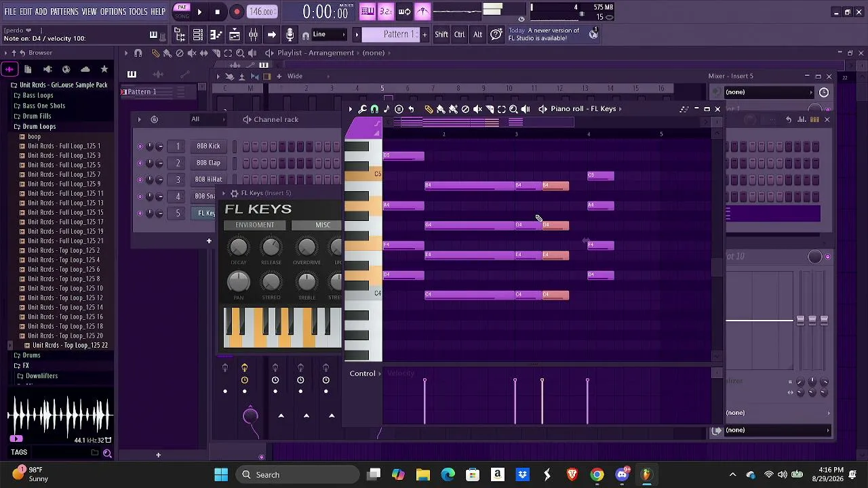This screenshot has width=868, height=488.
Task: Add a channel with the plus button
Action: [x=209, y=241]
